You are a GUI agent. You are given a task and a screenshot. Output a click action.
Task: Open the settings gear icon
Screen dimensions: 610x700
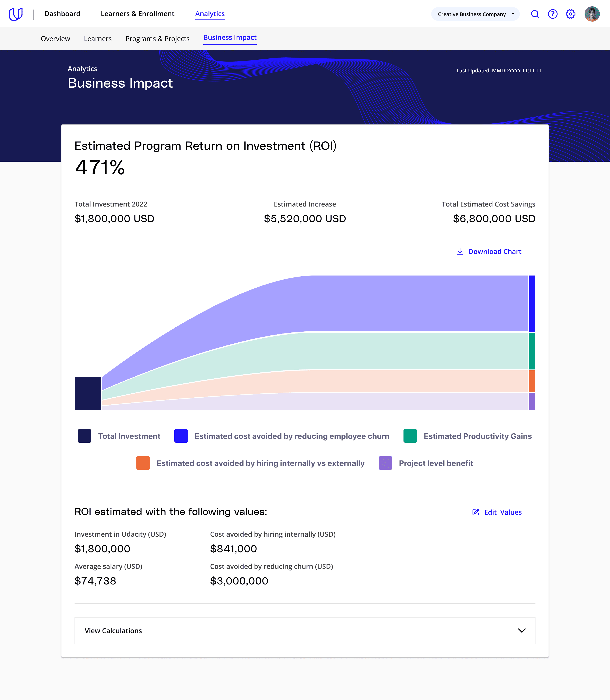570,14
